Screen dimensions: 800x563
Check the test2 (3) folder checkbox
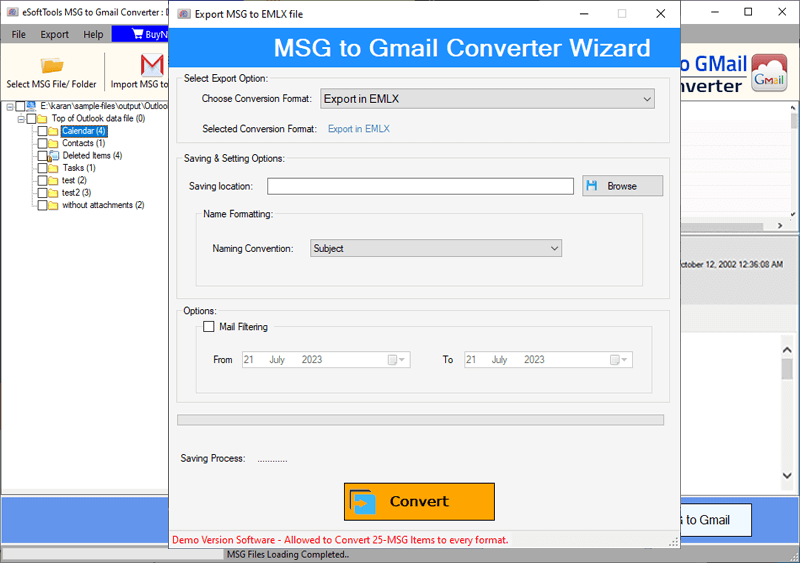42,192
